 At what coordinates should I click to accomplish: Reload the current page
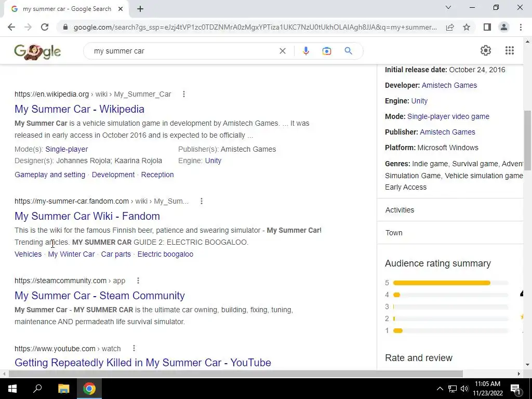[45, 27]
